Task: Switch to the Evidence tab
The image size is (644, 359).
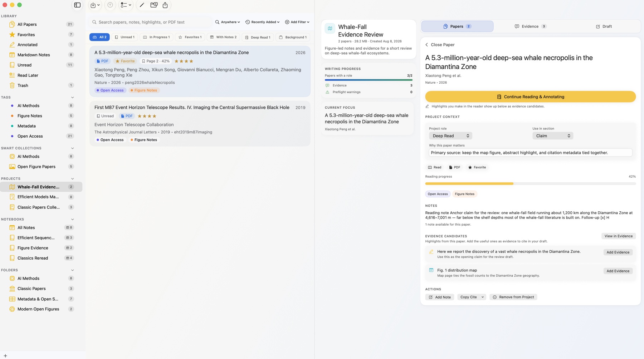Action: click(530, 26)
